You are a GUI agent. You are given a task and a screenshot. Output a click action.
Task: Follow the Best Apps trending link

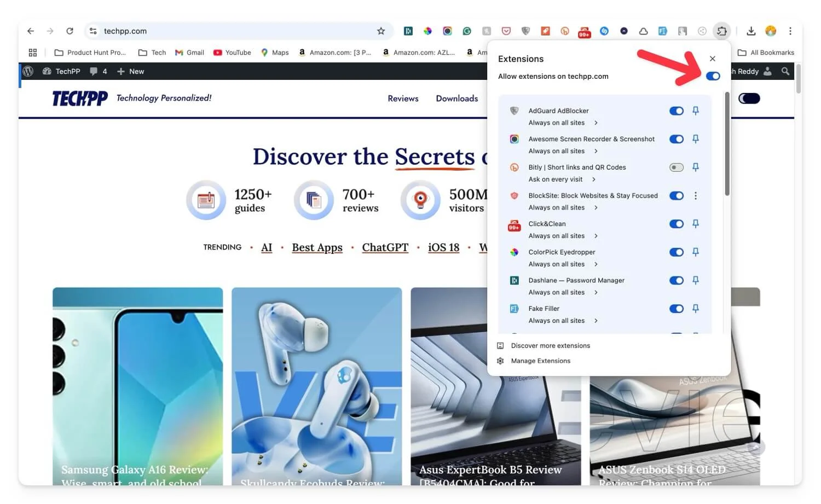(317, 247)
